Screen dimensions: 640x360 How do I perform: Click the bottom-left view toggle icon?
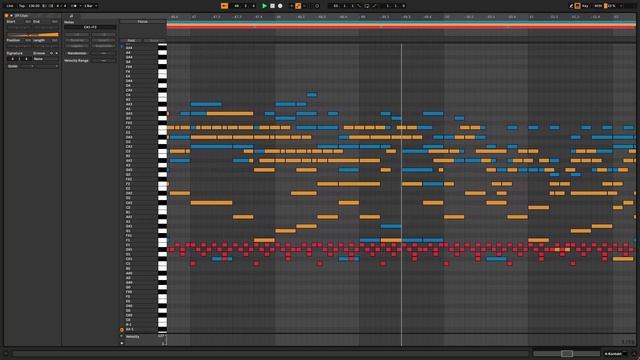(6, 353)
